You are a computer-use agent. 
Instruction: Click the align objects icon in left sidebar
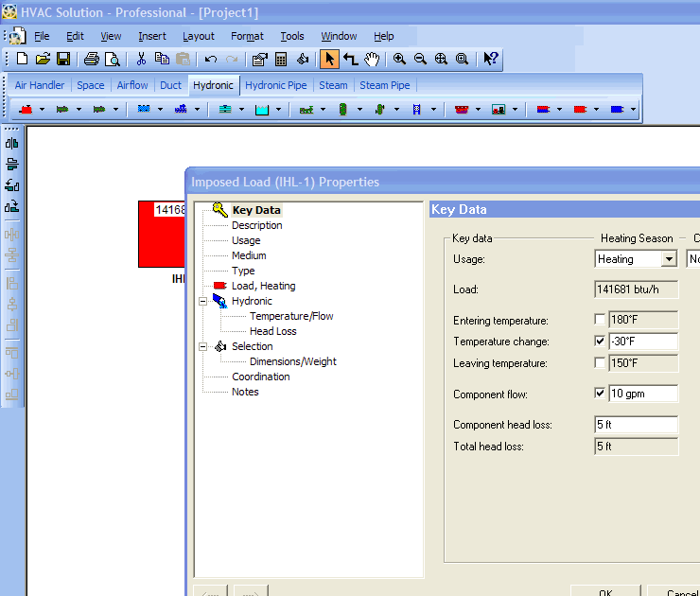[12, 143]
